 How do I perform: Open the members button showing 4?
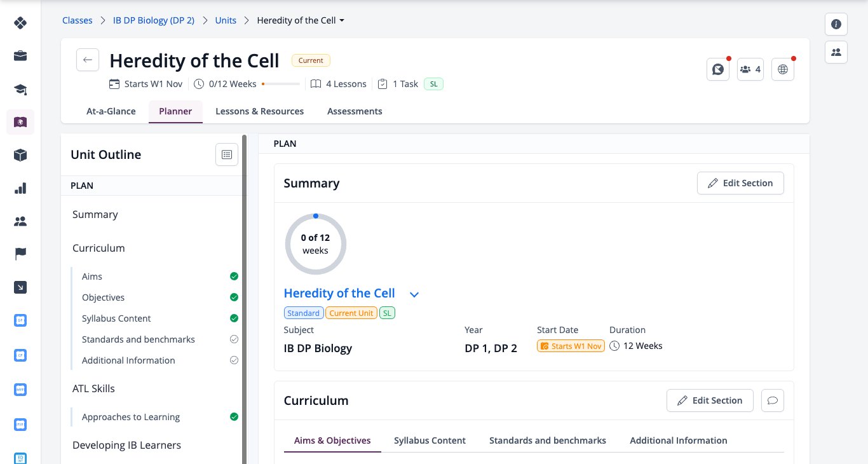(750, 69)
